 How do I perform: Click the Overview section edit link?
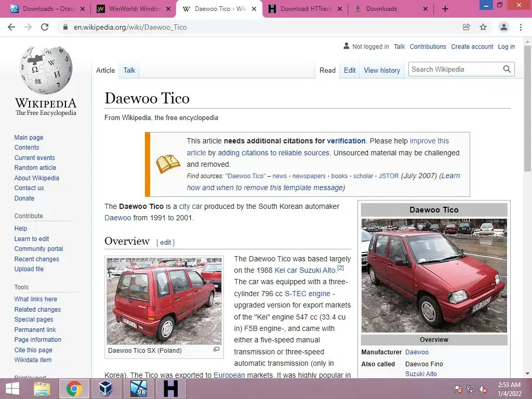click(166, 242)
